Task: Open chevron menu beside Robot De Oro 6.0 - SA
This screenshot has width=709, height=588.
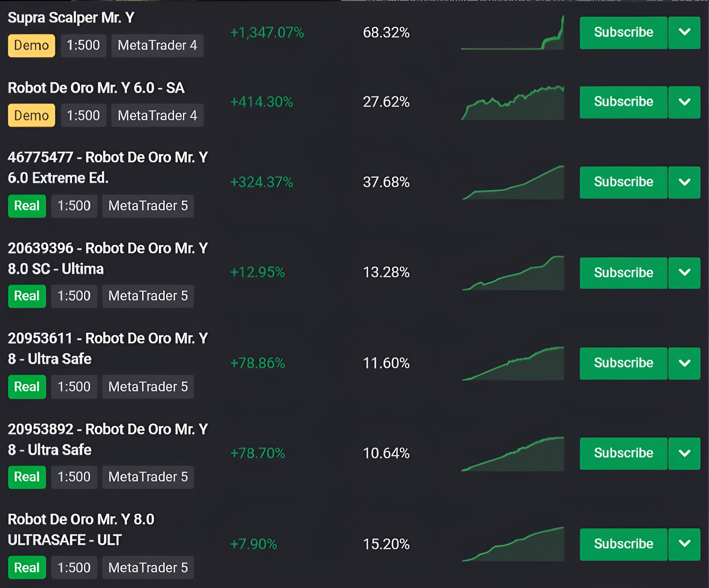Action: (684, 102)
